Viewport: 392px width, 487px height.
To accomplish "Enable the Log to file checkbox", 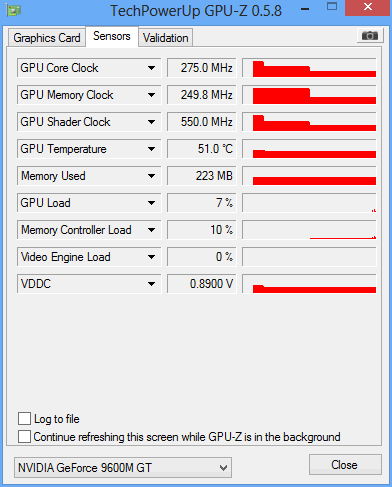I will tap(24, 418).
